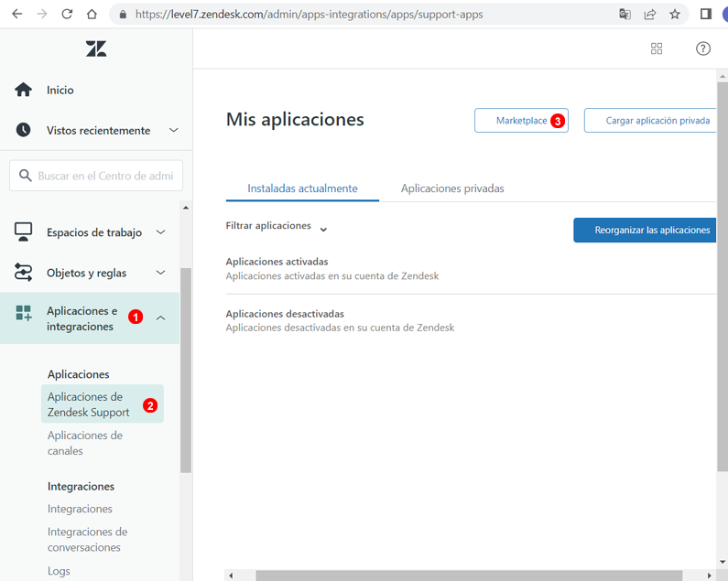Click the Integraciones section header in sidebar
Image resolution: width=728 pixels, height=581 pixels.
click(81, 487)
